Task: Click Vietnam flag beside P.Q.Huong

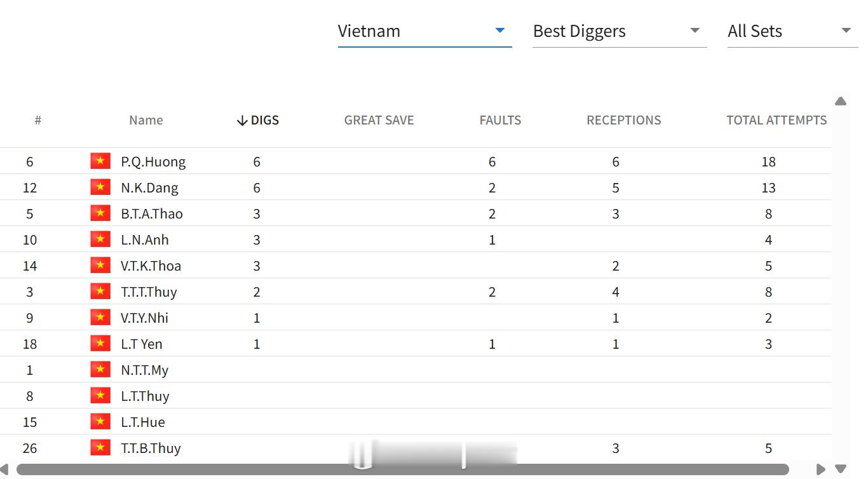Action: (100, 161)
